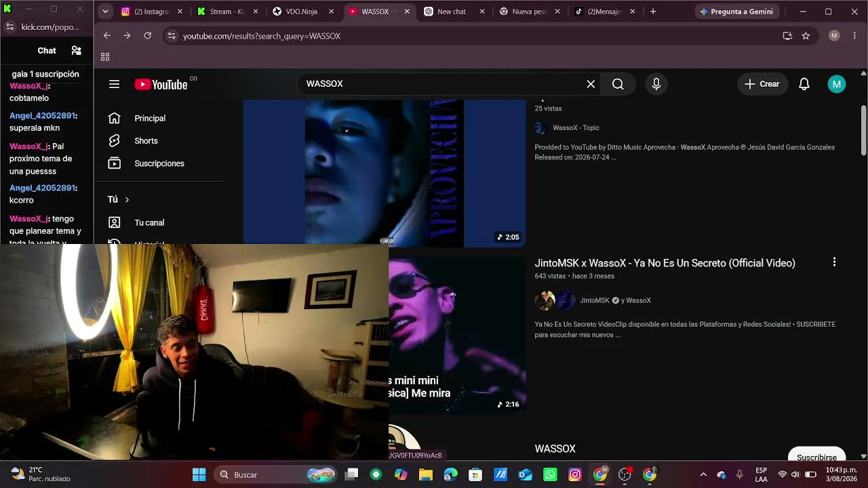Screen dimensions: 868x488
Task: Click the "643 vistas" view count text
Action: [550, 277]
